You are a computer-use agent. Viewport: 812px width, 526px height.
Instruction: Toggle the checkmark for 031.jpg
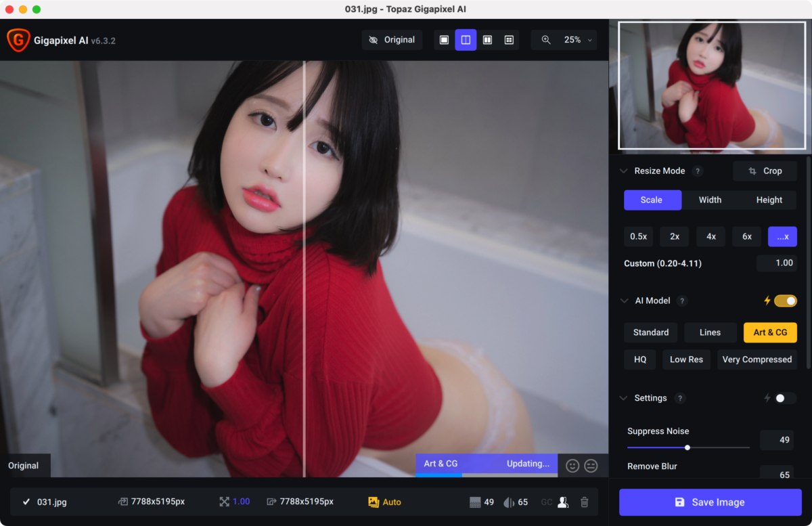(x=26, y=502)
